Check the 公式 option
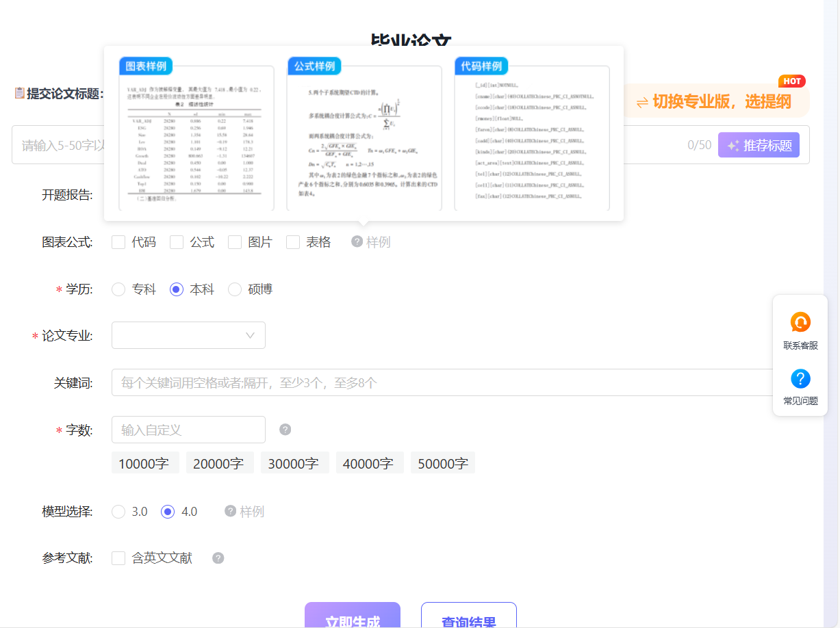 (176, 241)
